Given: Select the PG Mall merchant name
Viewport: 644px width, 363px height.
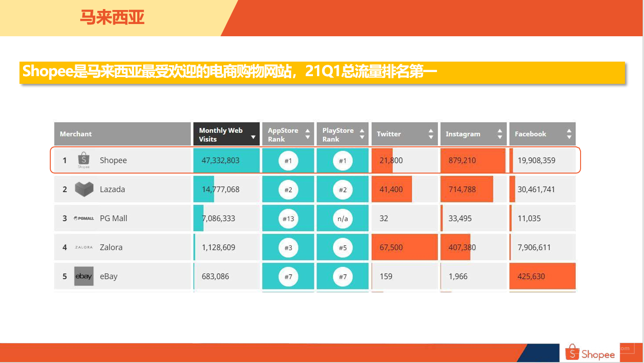Looking at the screenshot, I should [x=114, y=218].
